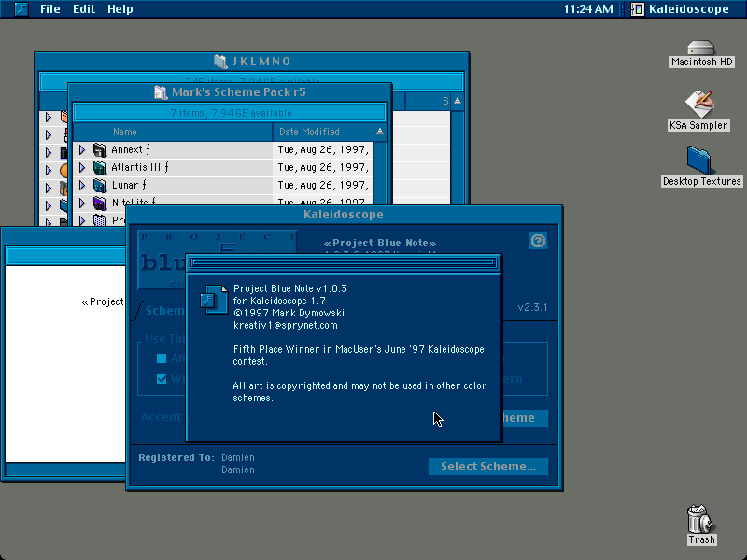Open the Apple menu music-note icon

21,8
